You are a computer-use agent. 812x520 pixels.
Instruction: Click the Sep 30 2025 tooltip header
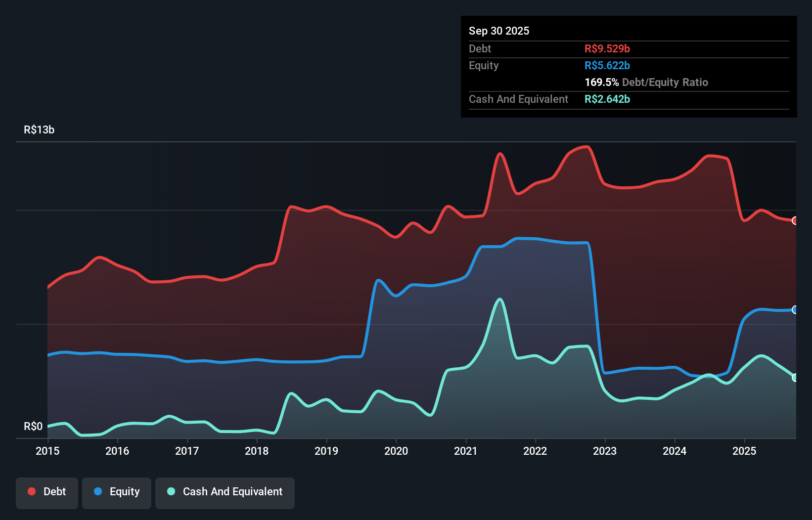pyautogui.click(x=499, y=31)
